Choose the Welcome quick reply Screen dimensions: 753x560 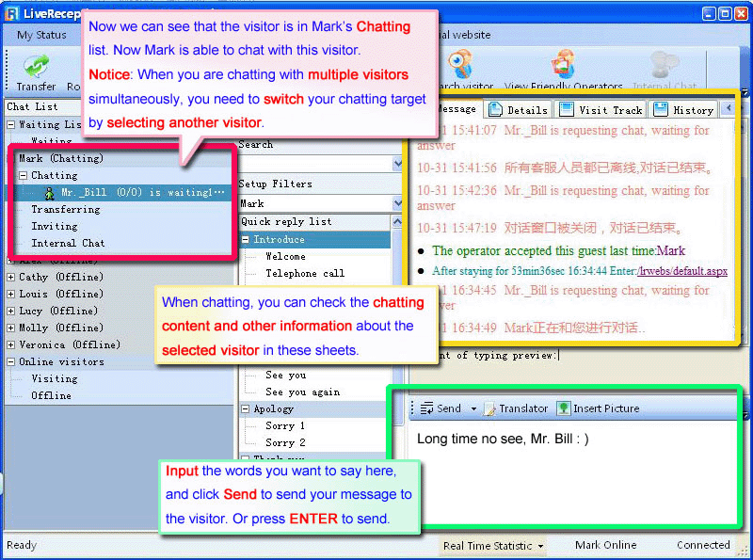click(x=285, y=256)
